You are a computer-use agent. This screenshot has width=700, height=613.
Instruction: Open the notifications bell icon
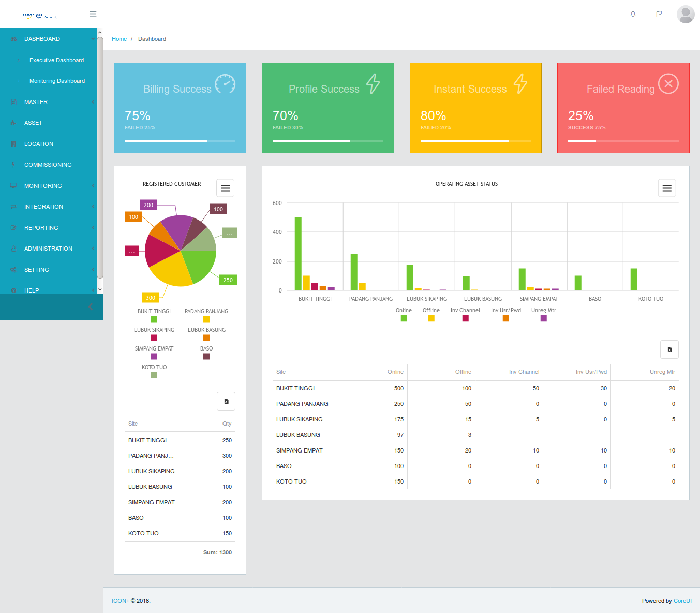[x=633, y=14]
